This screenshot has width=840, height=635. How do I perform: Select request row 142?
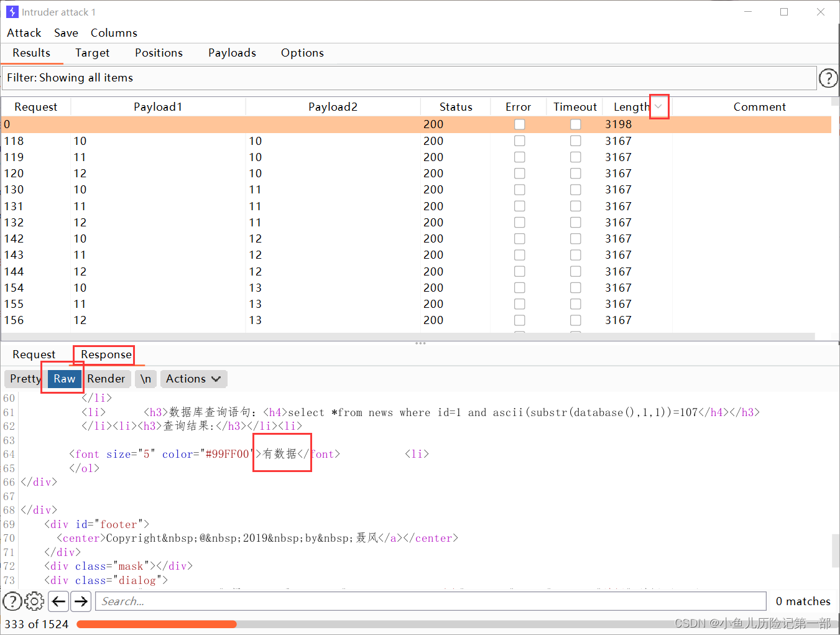tap(416, 239)
